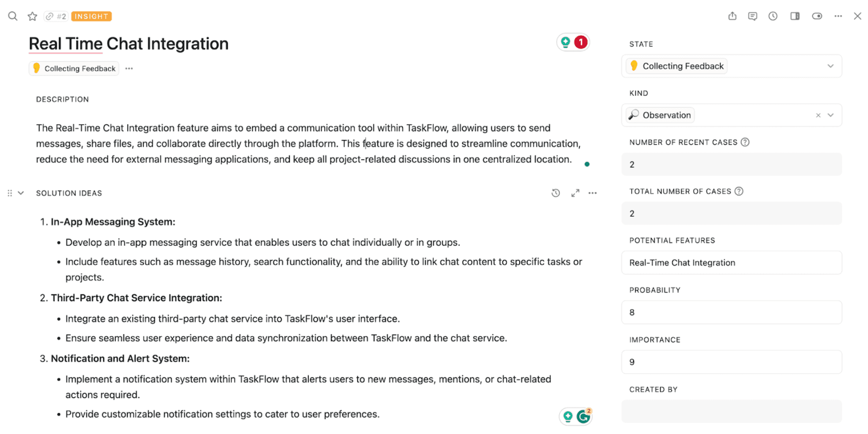
Task: Open the Grammarly icon with badge 2
Action: coord(584,416)
